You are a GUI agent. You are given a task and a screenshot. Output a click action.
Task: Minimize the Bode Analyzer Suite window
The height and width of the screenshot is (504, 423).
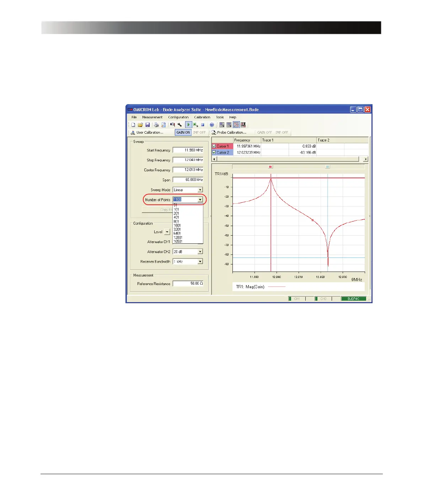353,109
